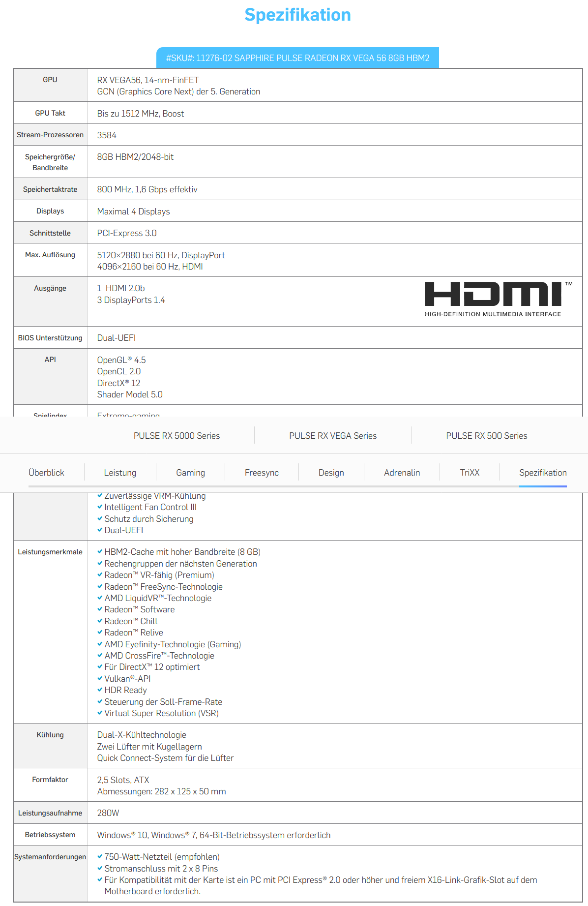Click the checkmark beside Steuerung der Soll-Frame-Rate
Screen dimensions: 588x906
(x=100, y=701)
